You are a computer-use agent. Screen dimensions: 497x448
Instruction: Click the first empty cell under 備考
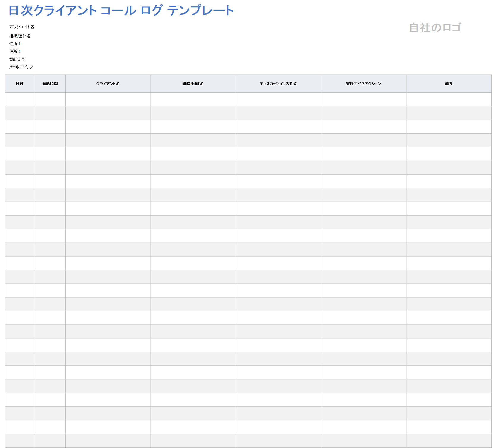[x=449, y=99]
